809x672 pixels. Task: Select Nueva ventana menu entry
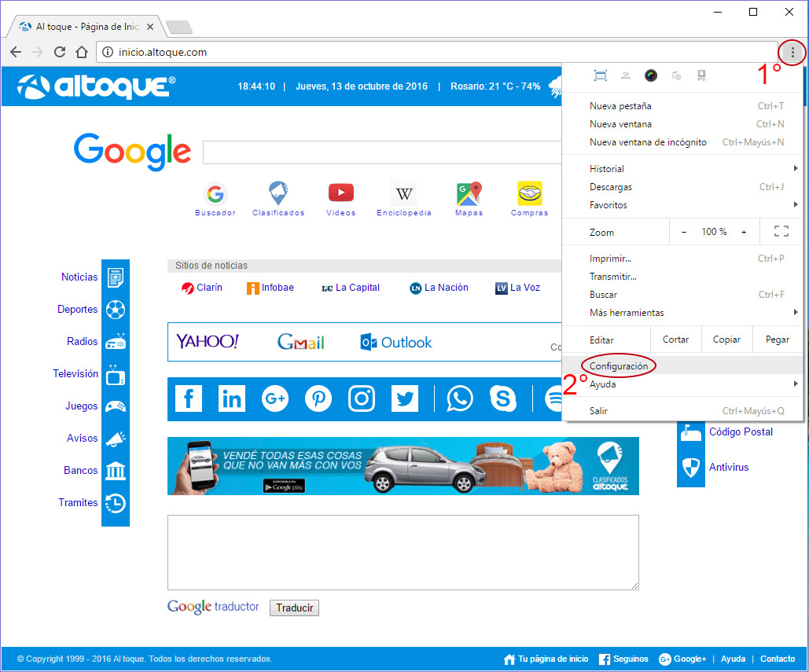click(x=682, y=123)
